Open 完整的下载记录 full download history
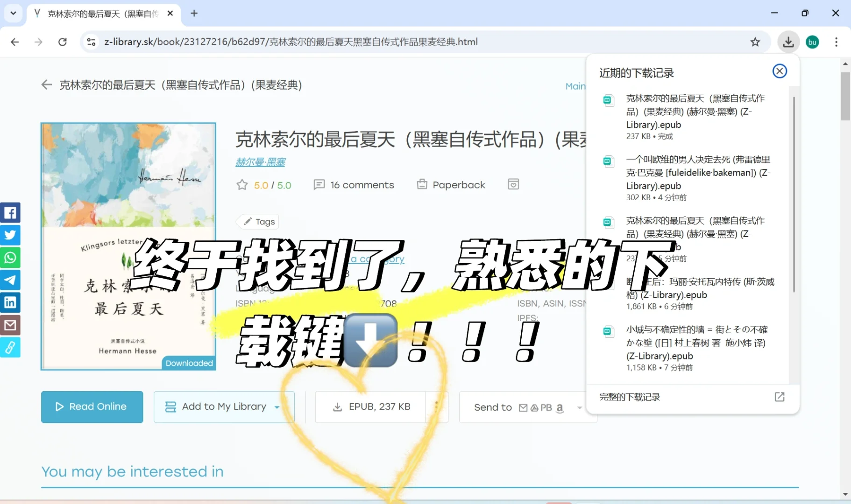Image resolution: width=851 pixels, height=504 pixels. [630, 397]
